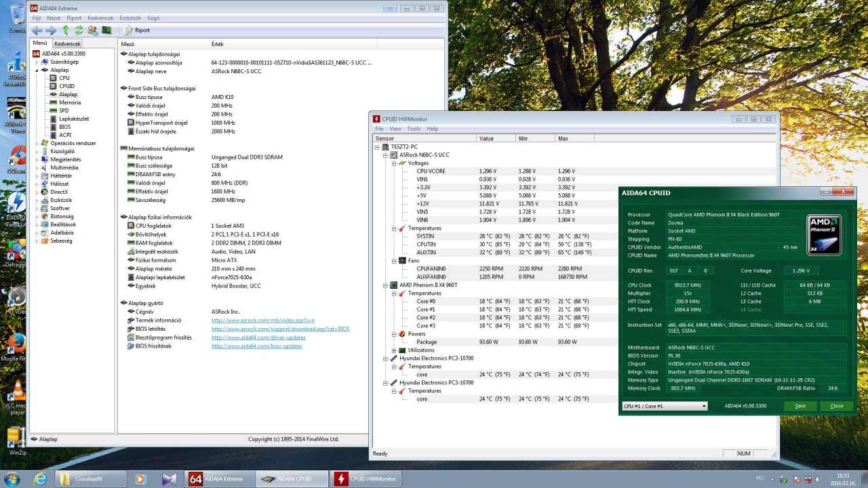
Task: Open the aida64.com bios-updates link
Action: coord(256,346)
